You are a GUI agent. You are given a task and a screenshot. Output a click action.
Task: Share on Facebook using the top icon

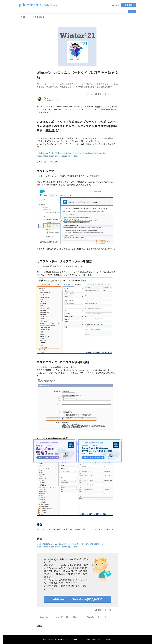(x=99, y=94)
